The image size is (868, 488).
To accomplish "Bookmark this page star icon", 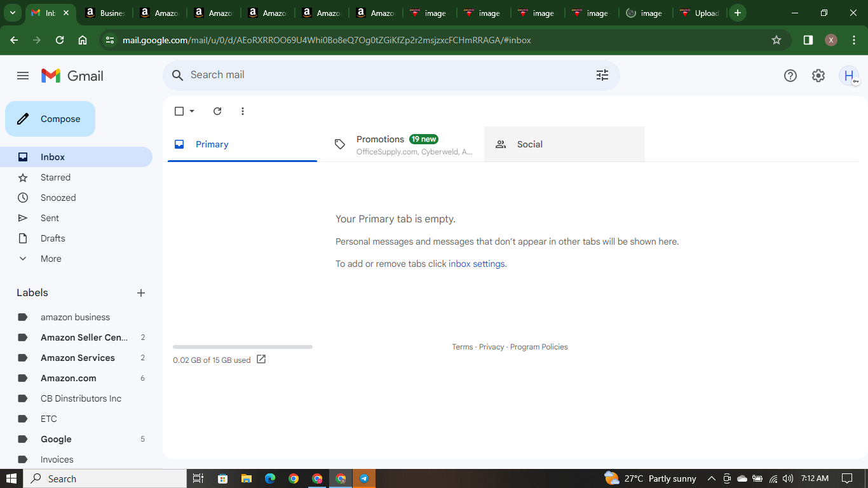I will [776, 40].
